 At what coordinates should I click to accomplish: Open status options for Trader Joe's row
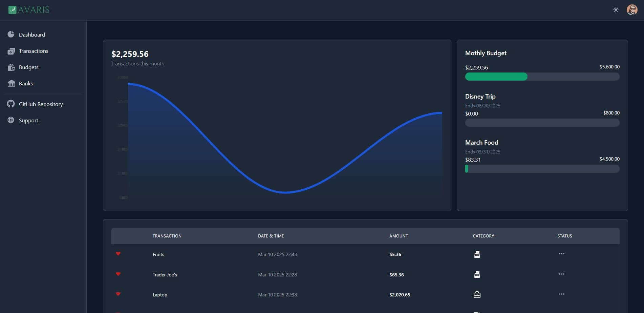click(561, 274)
